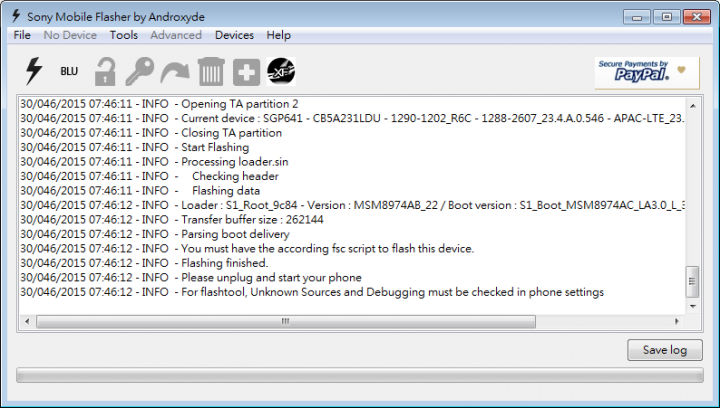Click the log scroll up arrow
The height and width of the screenshot is (408, 720).
coord(693,106)
